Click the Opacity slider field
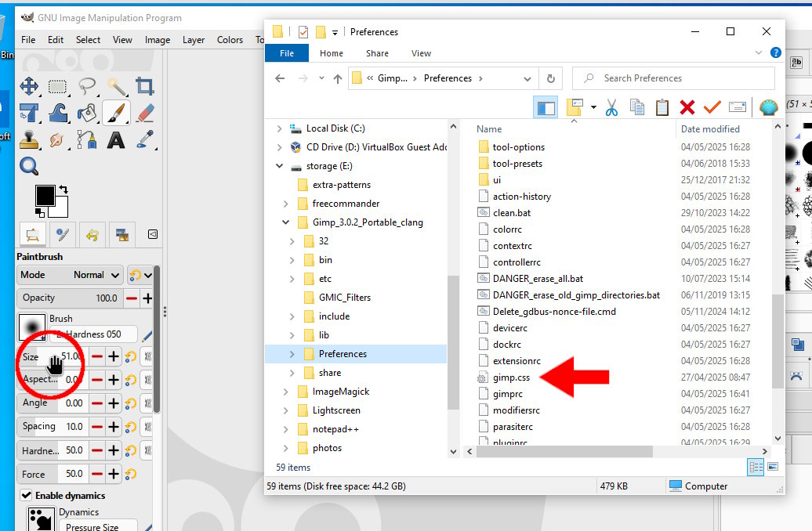812x531 pixels. (x=70, y=298)
